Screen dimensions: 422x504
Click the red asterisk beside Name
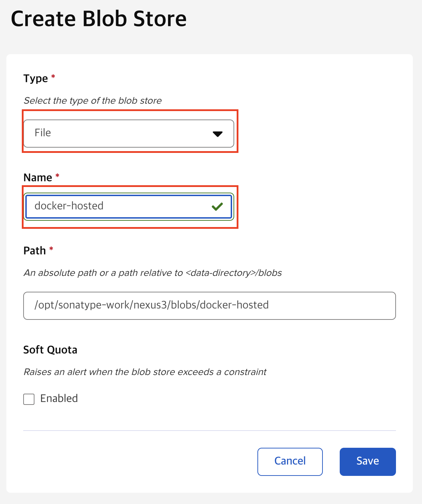pos(57,175)
